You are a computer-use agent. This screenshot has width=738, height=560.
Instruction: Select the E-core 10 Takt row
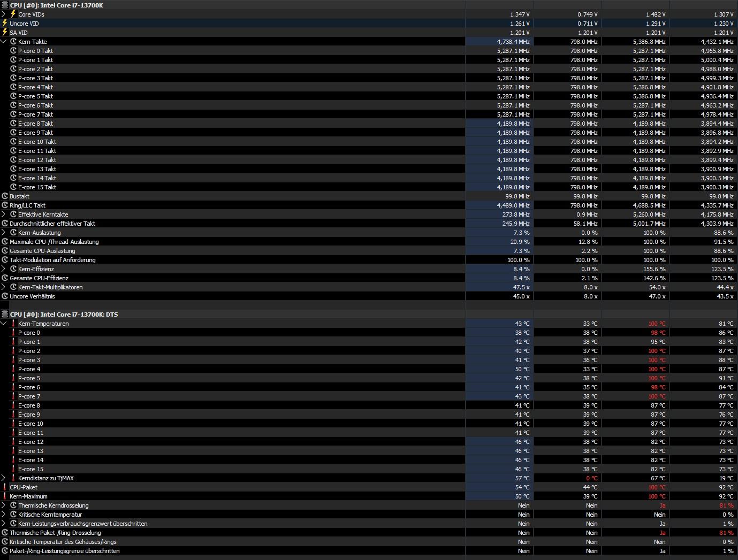coord(369,142)
